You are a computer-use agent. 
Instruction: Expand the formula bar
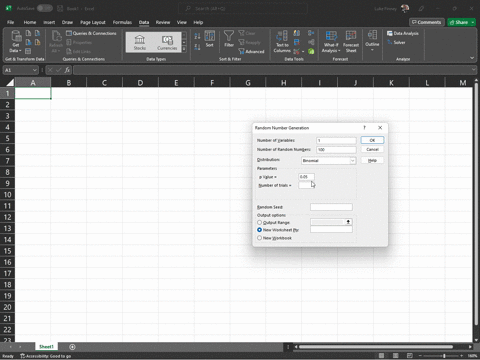point(474,70)
